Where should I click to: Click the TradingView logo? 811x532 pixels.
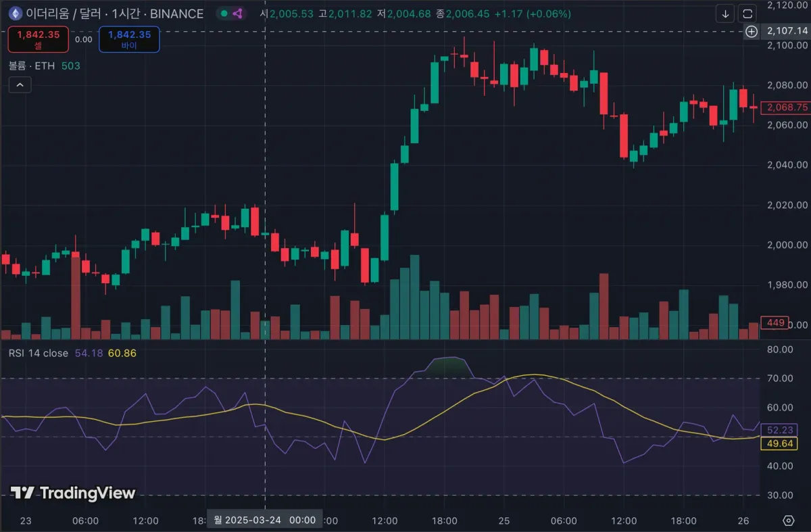[73, 493]
